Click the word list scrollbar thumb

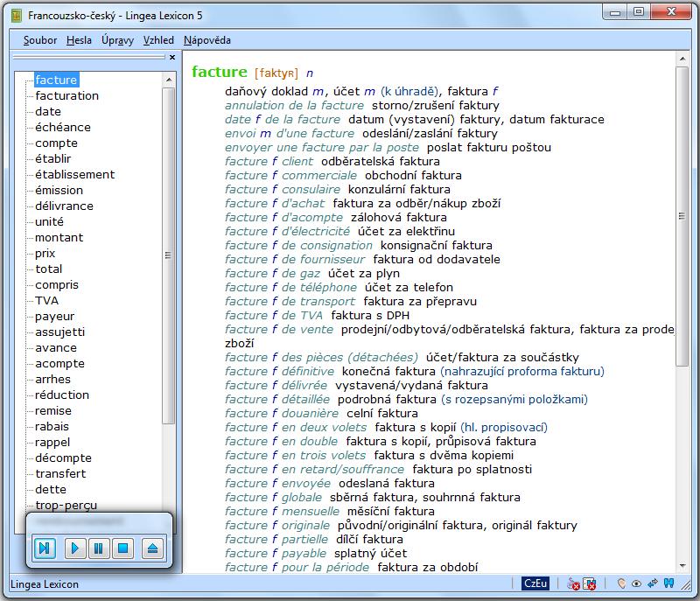[x=168, y=255]
